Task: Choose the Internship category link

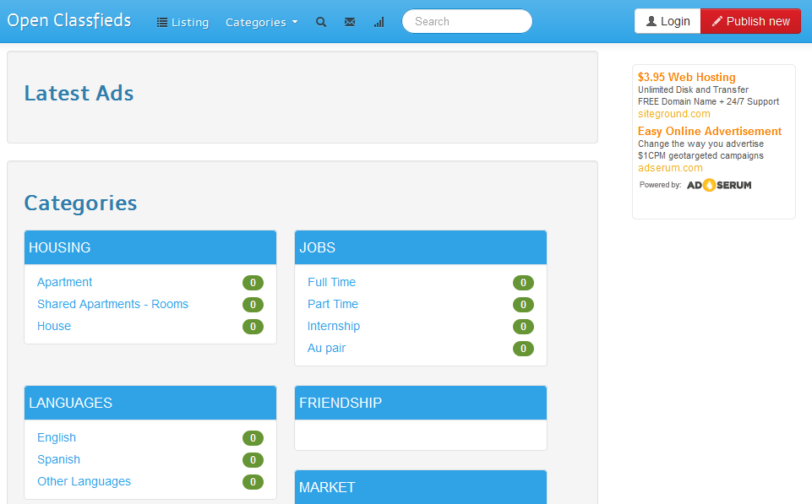Action: pos(333,326)
